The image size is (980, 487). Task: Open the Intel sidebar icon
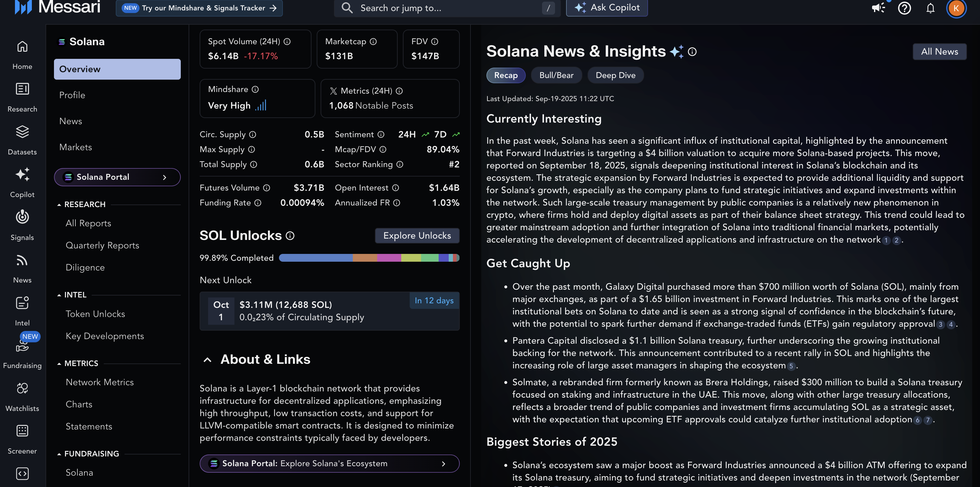click(22, 303)
